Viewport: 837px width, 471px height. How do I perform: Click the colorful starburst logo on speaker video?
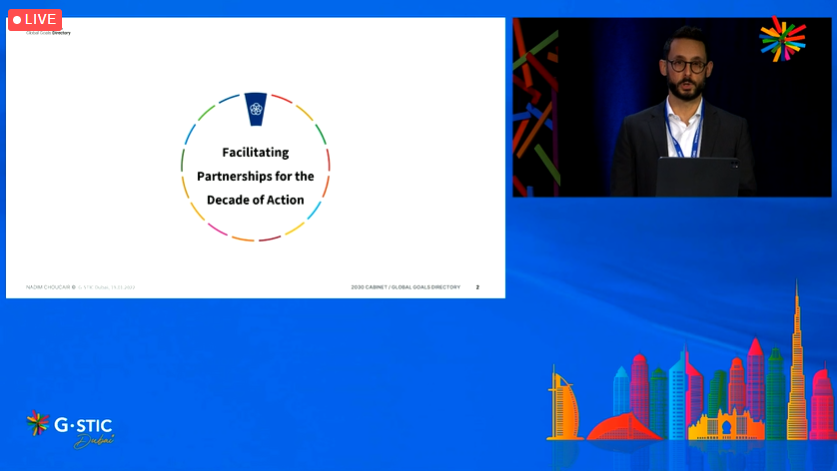(783, 39)
